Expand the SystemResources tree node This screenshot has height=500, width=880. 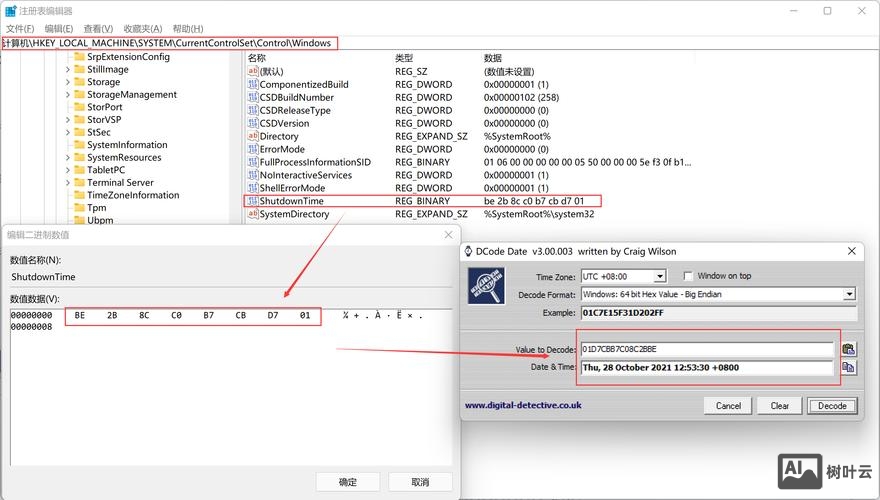click(x=68, y=158)
